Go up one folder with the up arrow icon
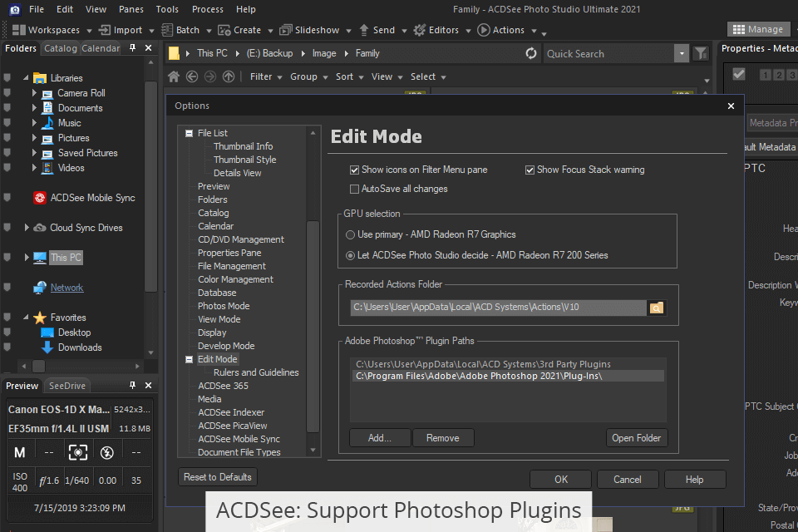 point(229,76)
